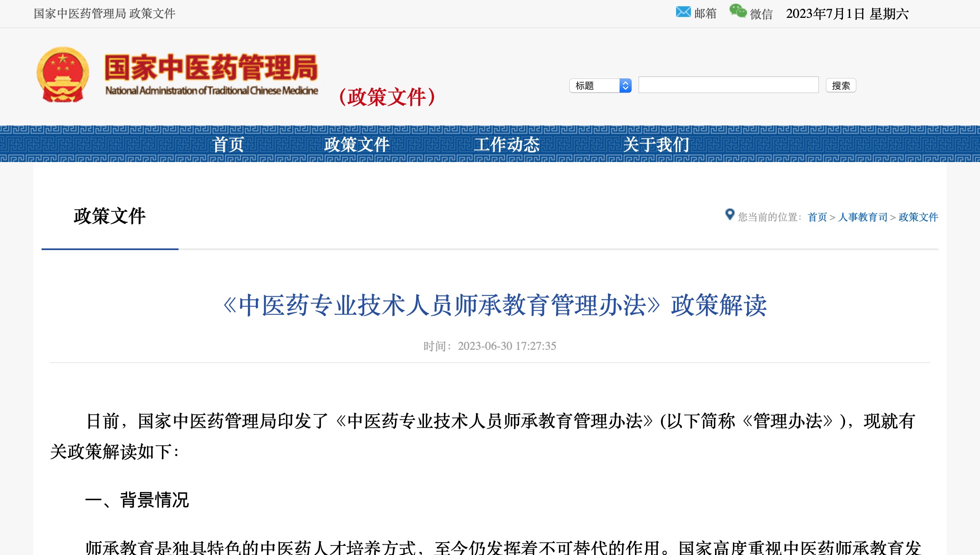980x555 pixels.
Task: Focus the search text input field
Action: click(728, 85)
